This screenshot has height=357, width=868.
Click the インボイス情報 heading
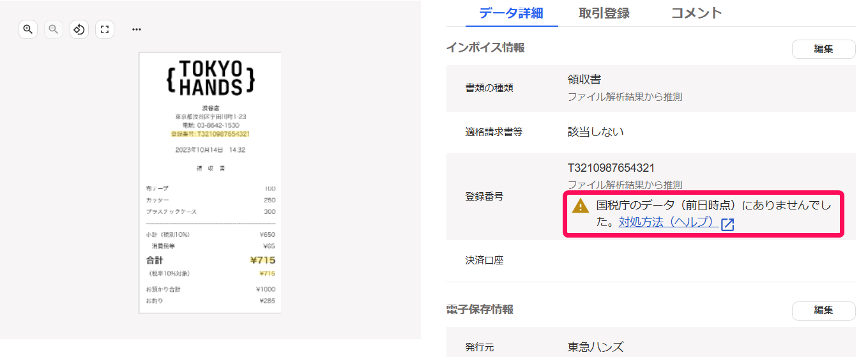[485, 47]
